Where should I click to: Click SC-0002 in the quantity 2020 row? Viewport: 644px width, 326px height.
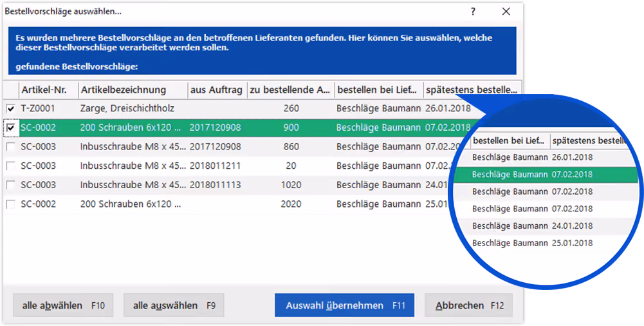click(38, 204)
